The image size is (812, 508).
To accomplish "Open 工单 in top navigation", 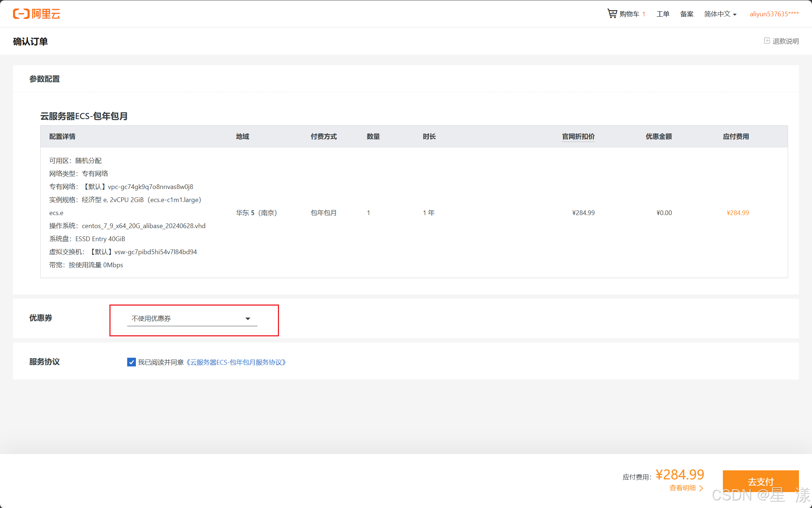I will tap(663, 14).
